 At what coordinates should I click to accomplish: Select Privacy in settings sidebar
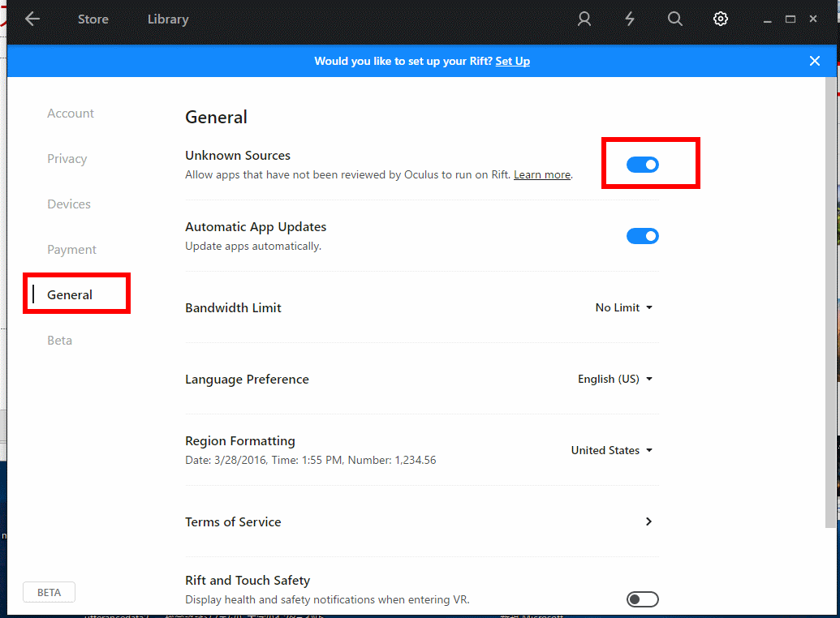click(x=67, y=158)
